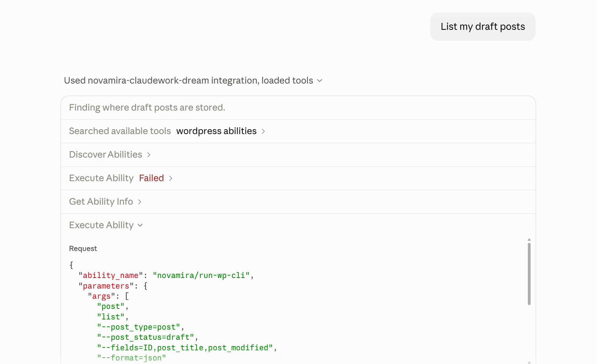Click the 'List my draft posts' message bubble
Image resolution: width=597 pixels, height=364 pixels.
[x=483, y=27]
